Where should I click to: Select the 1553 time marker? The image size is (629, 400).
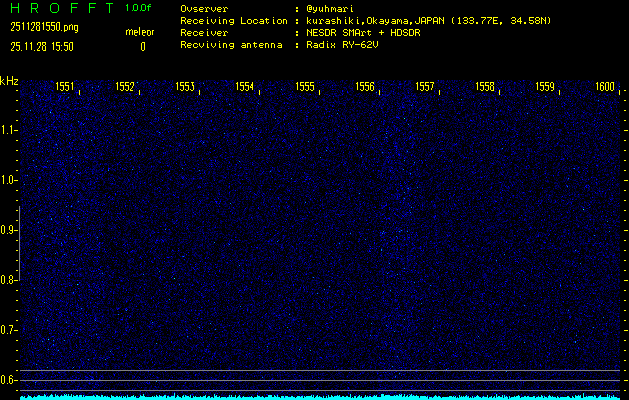click(185, 87)
